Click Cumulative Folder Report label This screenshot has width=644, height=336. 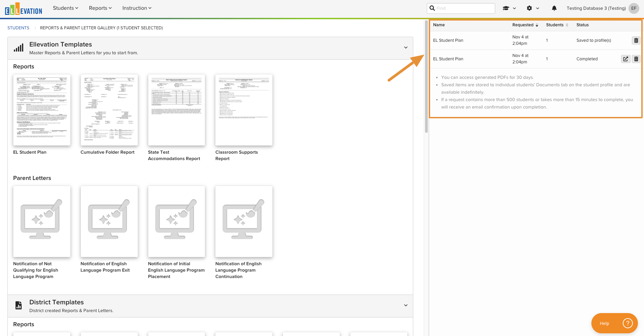108,152
